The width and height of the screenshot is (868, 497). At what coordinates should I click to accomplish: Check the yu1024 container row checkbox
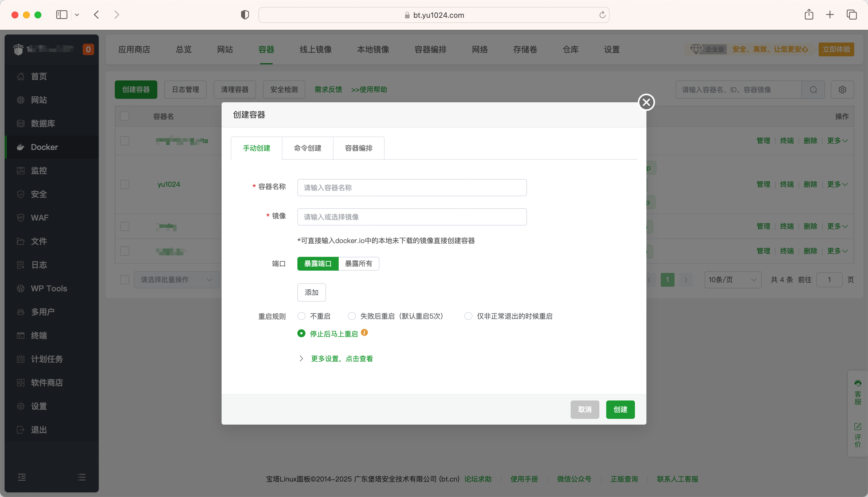pos(125,184)
